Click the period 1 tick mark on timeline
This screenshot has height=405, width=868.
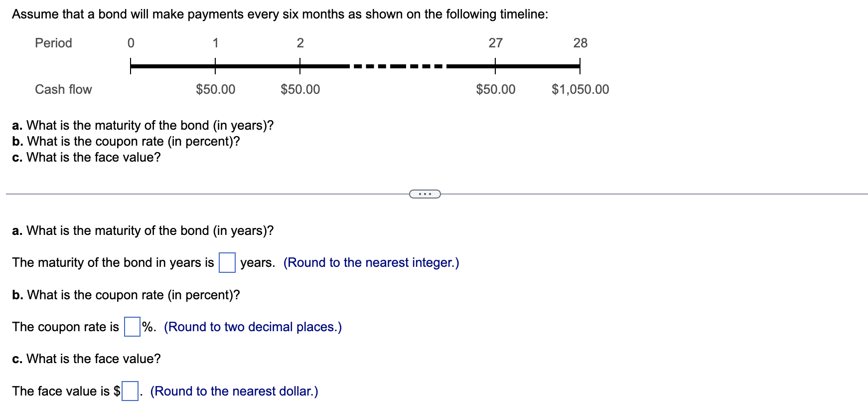(215, 66)
